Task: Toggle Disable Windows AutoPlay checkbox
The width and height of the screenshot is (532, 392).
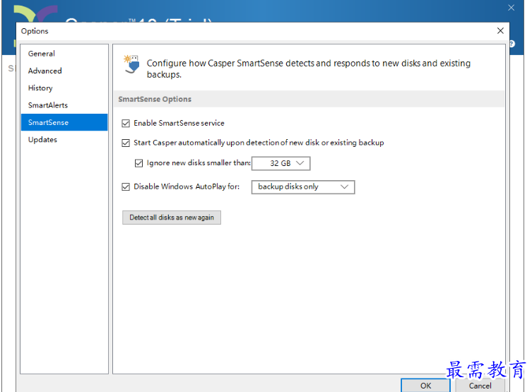Action: pos(126,187)
